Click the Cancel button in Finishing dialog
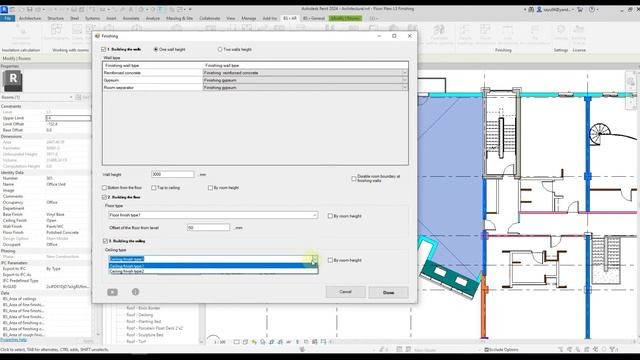The height and width of the screenshot is (360, 640). [345, 292]
